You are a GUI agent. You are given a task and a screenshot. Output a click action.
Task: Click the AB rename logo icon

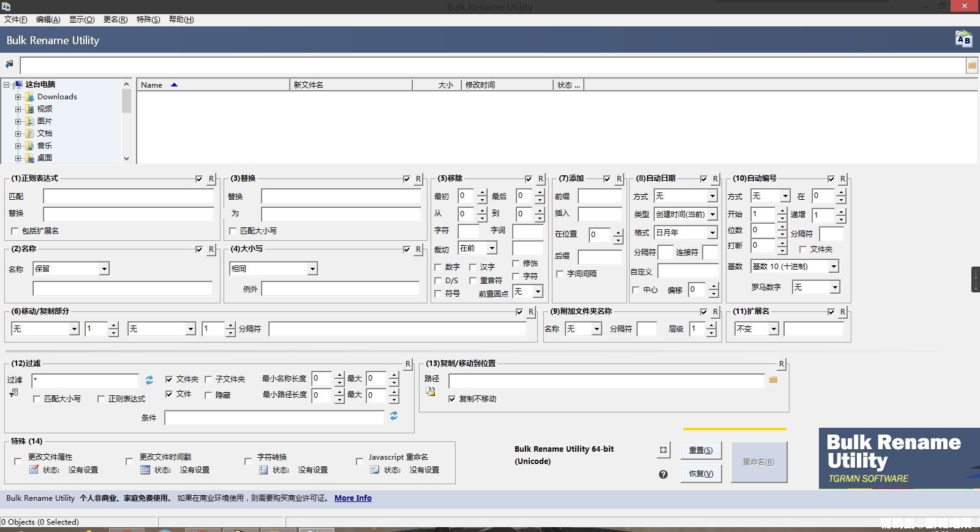tap(963, 39)
